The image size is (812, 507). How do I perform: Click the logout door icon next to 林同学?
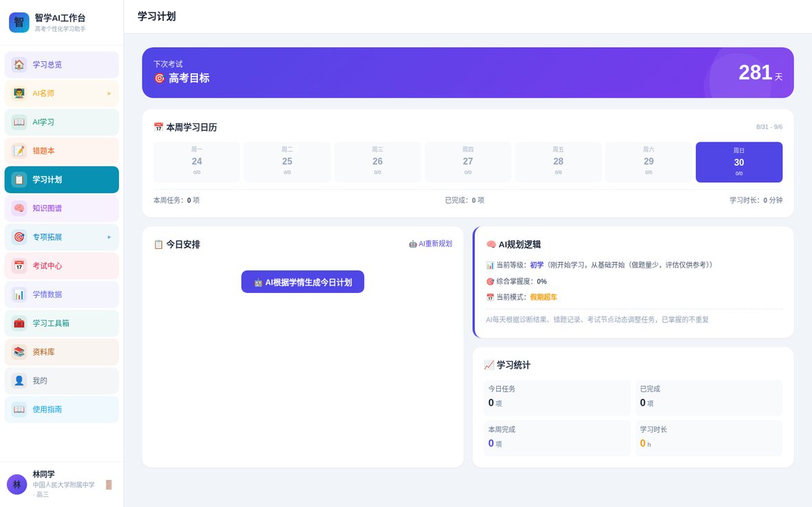tap(109, 485)
